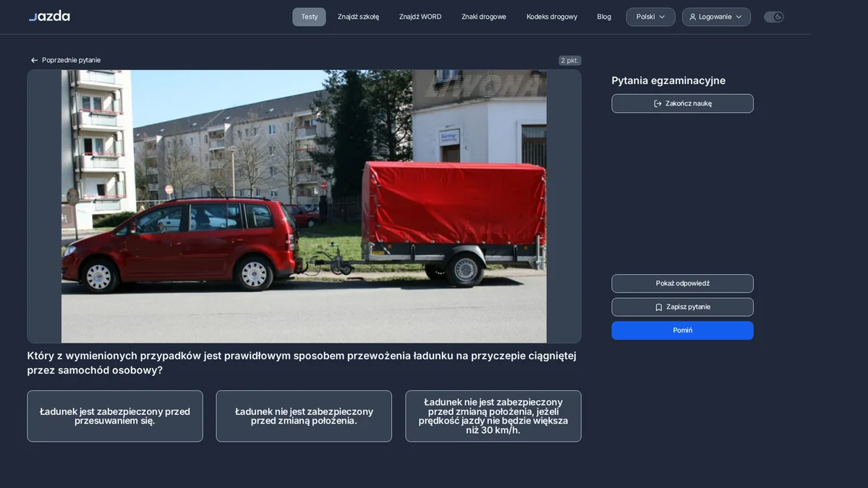This screenshot has width=868, height=488.
Task: Reveal answer with Pokaż odpowiedź
Action: click(682, 283)
